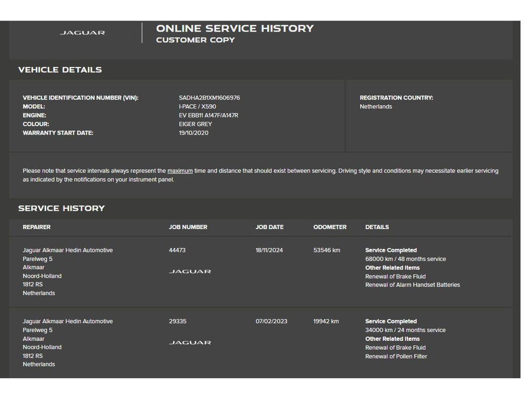Click "Renewal of Alarm Handset Batteries" item

point(412,285)
